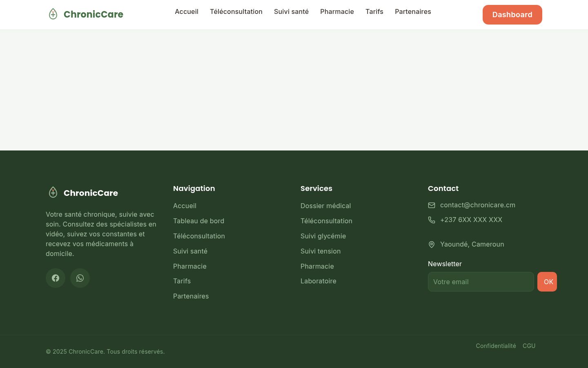
Task: Open Téléconsultation under footer Services
Action: (x=326, y=221)
